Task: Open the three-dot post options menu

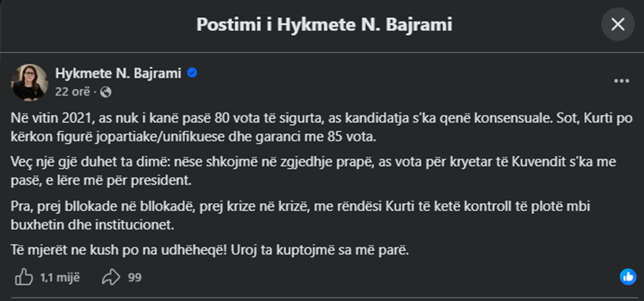Action: 621,81
